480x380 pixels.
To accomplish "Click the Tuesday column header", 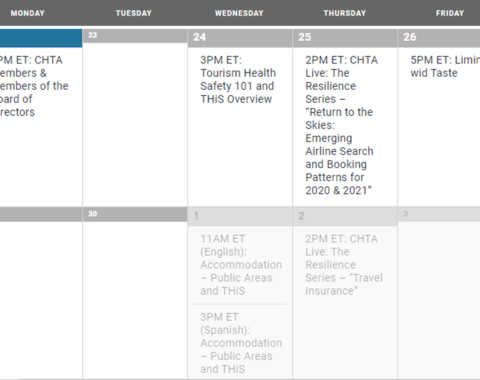I will [134, 13].
